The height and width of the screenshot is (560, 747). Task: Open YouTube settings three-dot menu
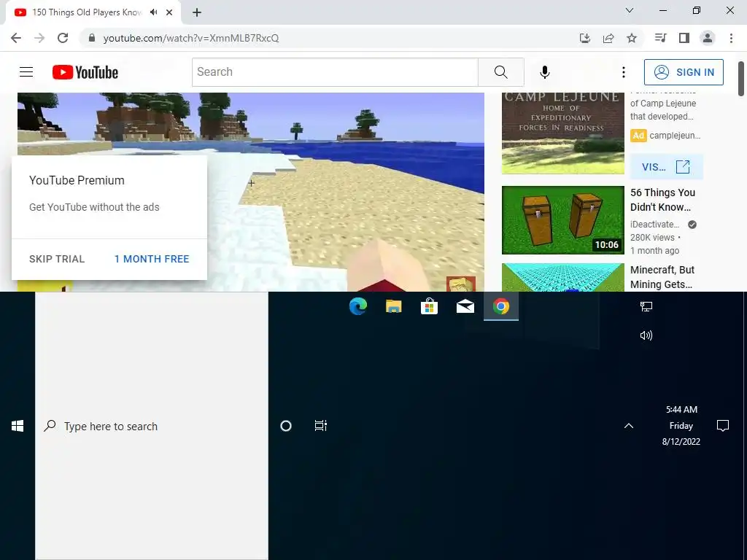623,72
